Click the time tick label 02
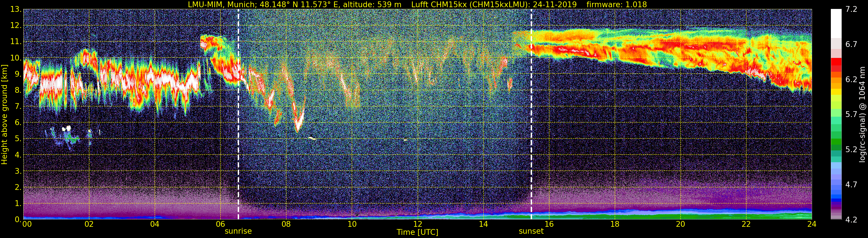 89,224
